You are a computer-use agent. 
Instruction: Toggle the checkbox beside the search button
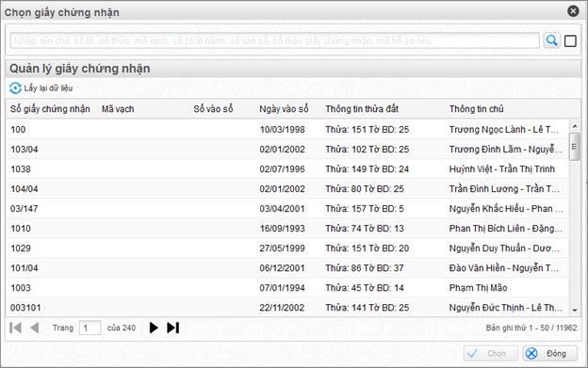pyautogui.click(x=570, y=40)
